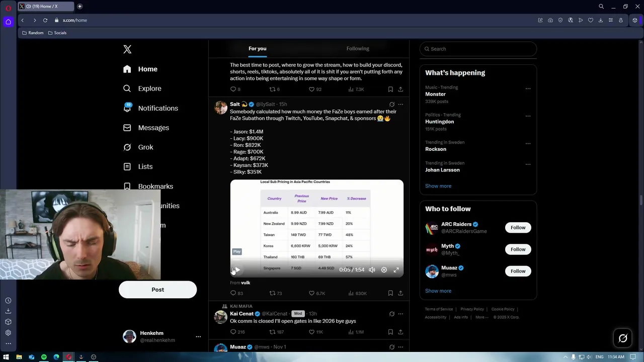Screen dimensions: 644x362
Task: Like Salt's post with 6.7K likes
Action: point(317,293)
